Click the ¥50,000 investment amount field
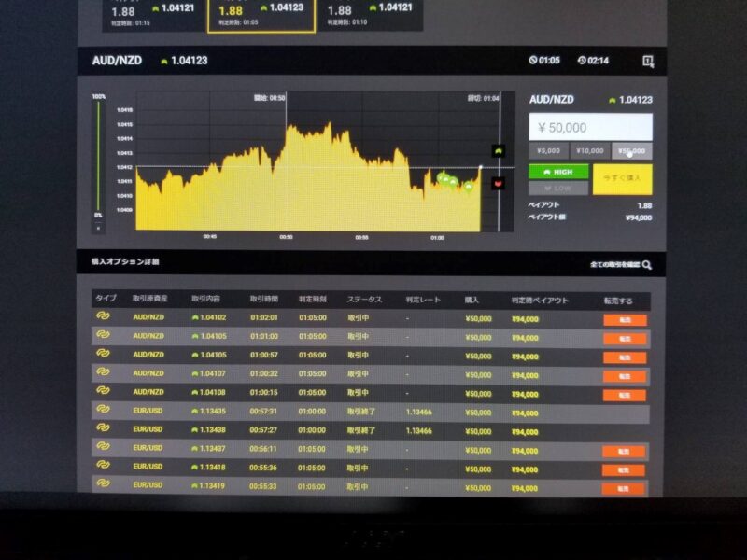Viewport: 747px width, 560px height. point(590,127)
